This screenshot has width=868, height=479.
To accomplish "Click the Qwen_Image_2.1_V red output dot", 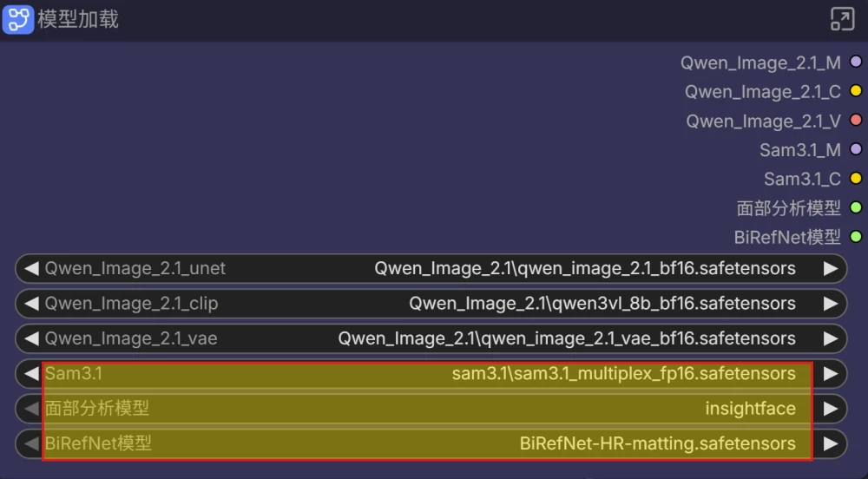I will point(856,120).
